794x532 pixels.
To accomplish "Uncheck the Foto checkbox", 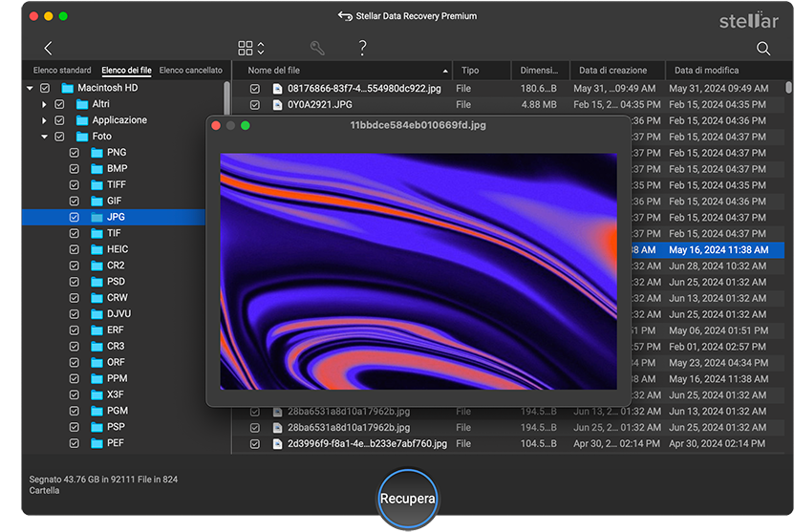I will point(60,137).
